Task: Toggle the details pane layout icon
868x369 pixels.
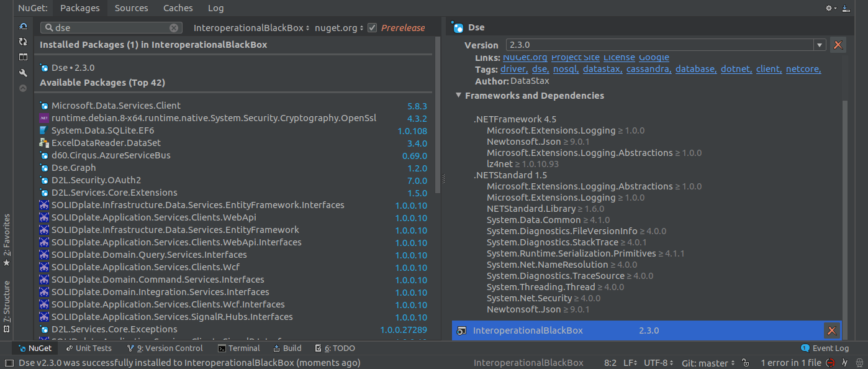Action: click(x=23, y=57)
